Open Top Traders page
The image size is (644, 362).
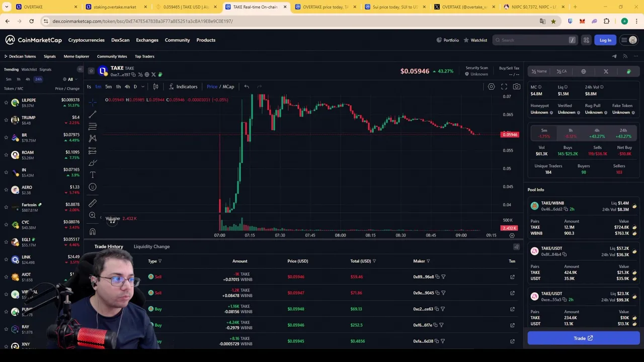[x=144, y=56]
